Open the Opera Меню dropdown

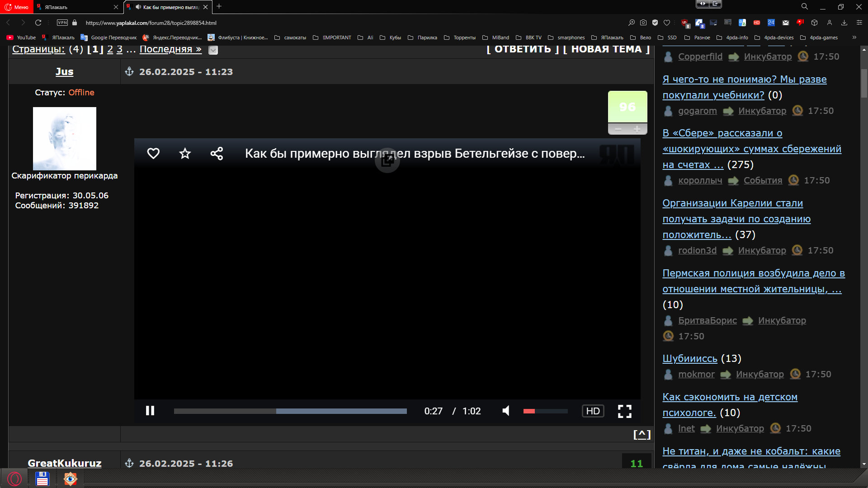click(x=17, y=7)
